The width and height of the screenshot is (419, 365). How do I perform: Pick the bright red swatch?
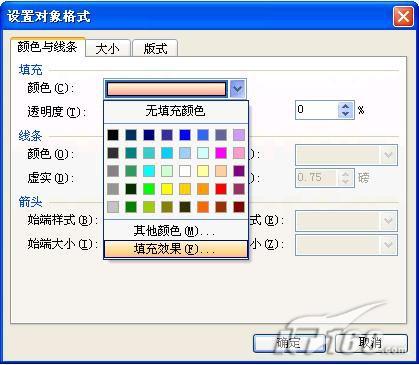tap(221, 189)
